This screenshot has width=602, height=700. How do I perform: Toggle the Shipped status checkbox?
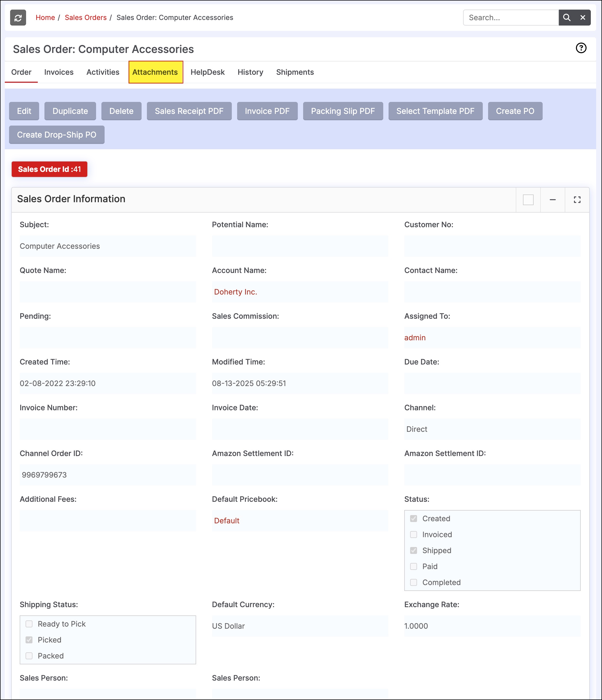[x=413, y=550]
